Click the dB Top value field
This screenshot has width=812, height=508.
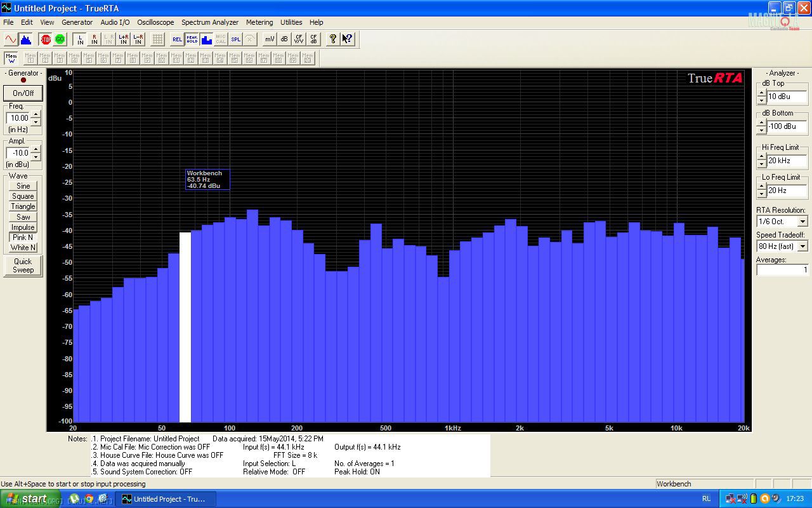point(787,97)
